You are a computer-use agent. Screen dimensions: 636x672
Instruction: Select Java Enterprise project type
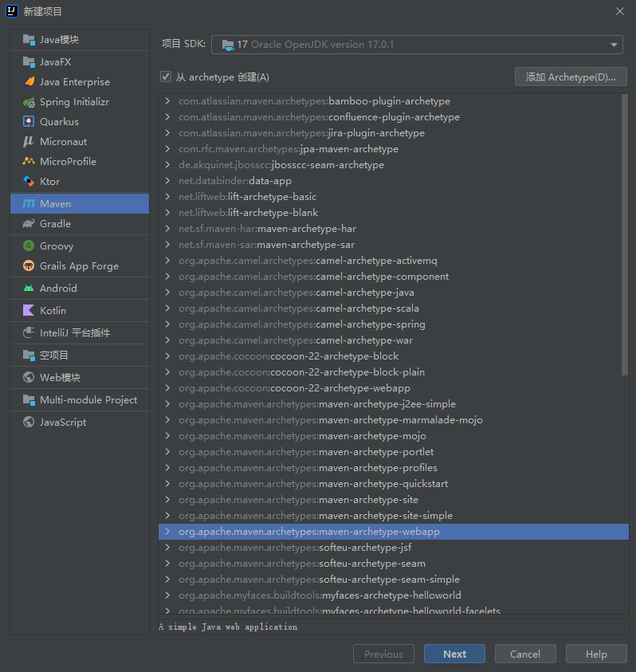[80, 82]
